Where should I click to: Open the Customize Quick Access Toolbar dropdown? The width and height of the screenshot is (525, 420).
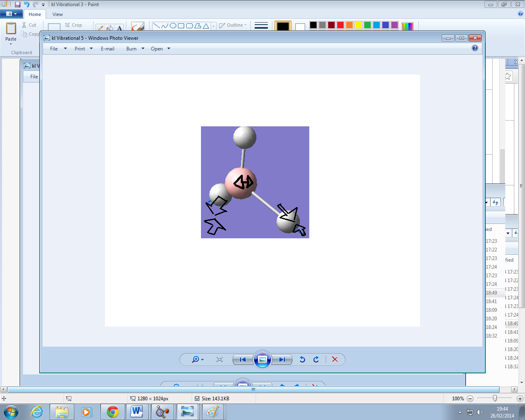click(43, 5)
